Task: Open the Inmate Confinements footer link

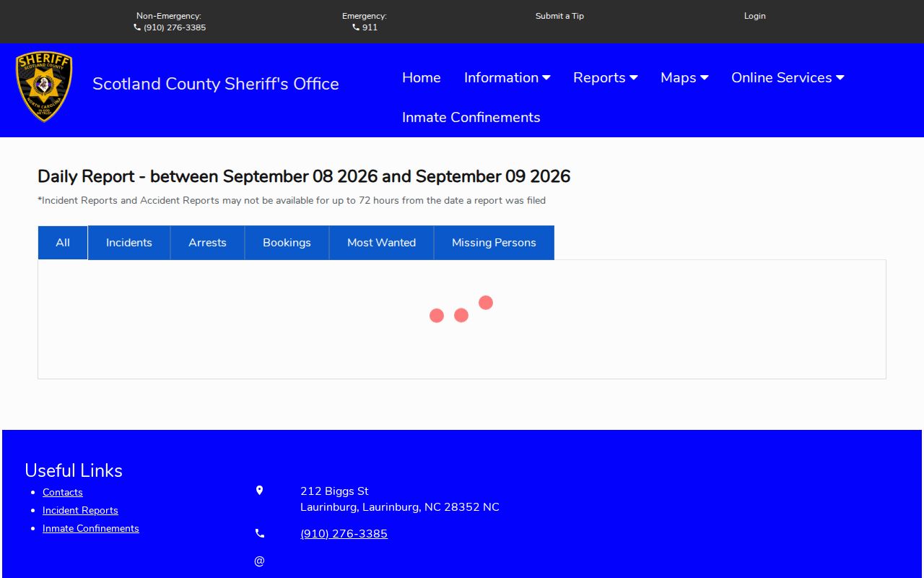Action: [x=91, y=528]
